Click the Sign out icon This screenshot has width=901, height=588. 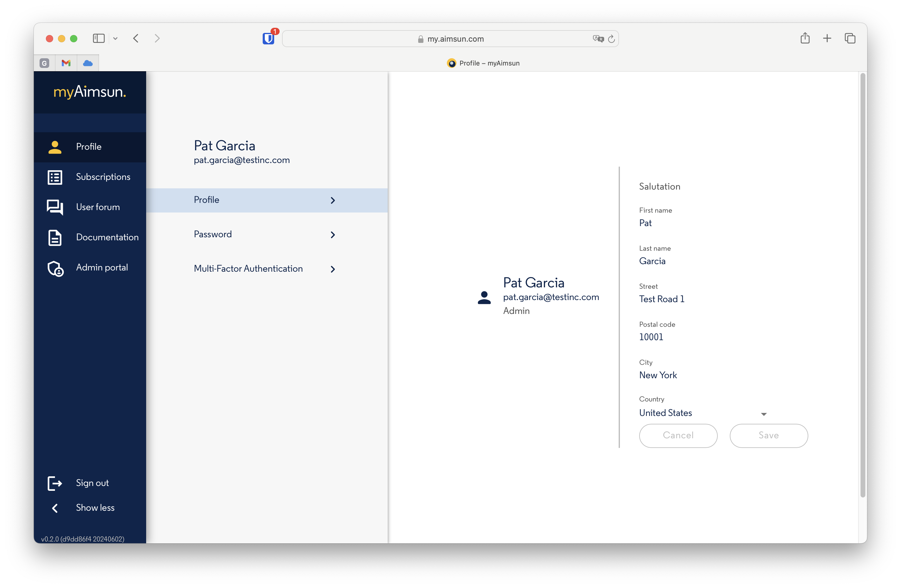click(x=55, y=483)
